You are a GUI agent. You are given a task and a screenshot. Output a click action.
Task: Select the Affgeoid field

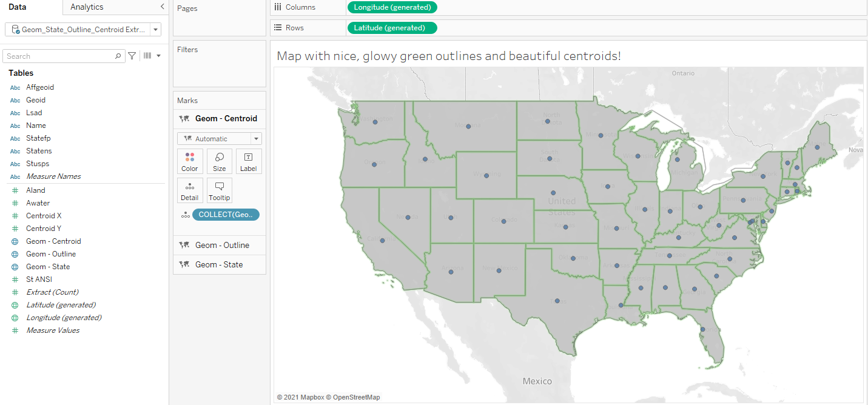[x=40, y=87]
